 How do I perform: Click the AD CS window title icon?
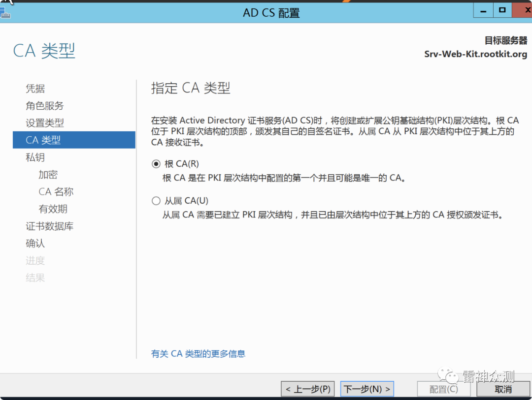point(5,14)
